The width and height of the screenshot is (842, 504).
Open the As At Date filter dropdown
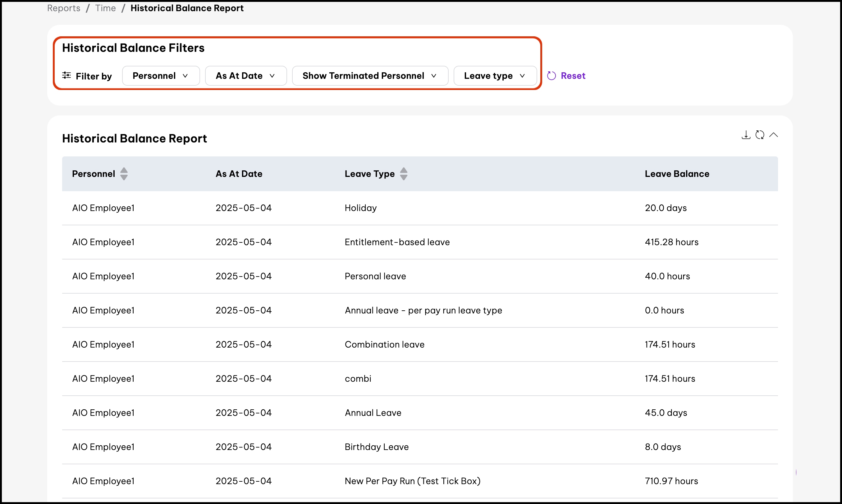tap(245, 76)
